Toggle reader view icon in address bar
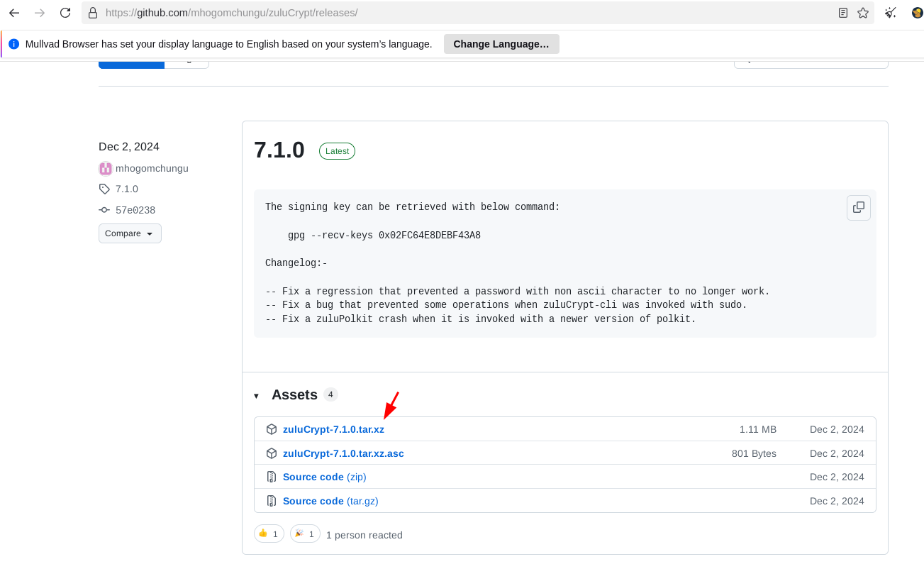The image size is (924, 564). click(842, 13)
